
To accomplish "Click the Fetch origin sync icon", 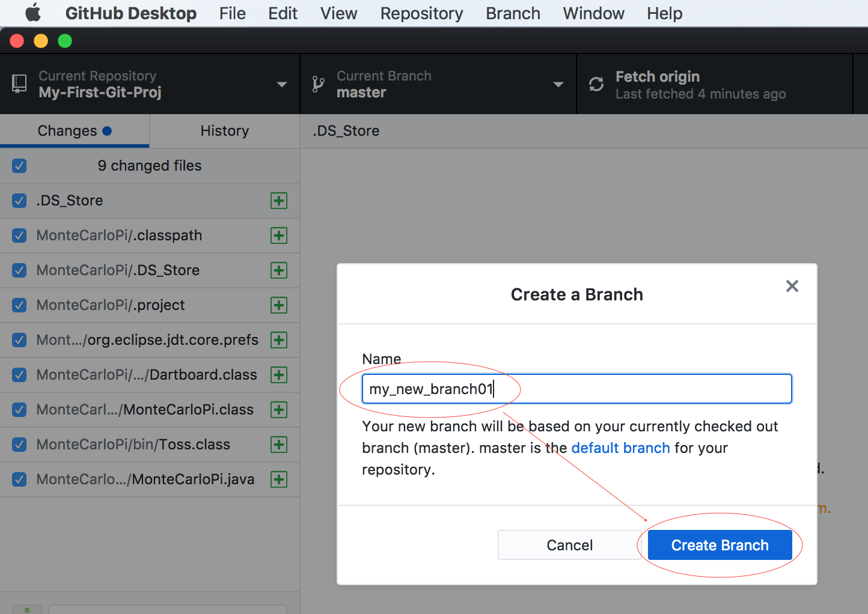I will (x=596, y=84).
